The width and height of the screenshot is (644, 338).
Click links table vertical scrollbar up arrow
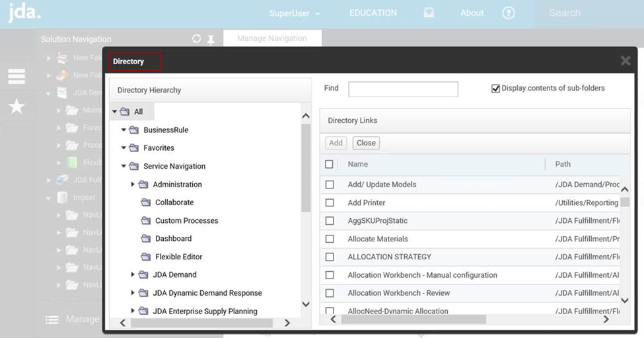coord(625,190)
